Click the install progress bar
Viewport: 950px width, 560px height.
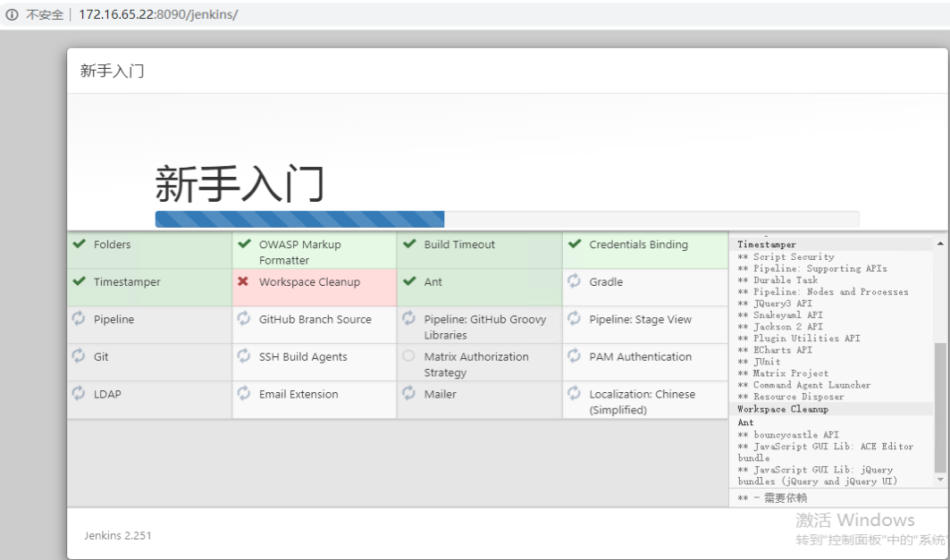point(507,219)
